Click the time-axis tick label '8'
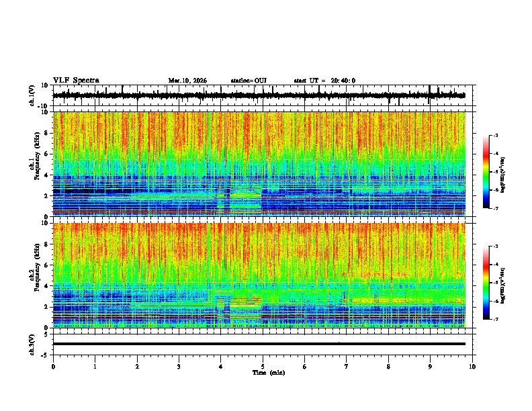This screenshot has height=411, width=532. click(x=388, y=367)
